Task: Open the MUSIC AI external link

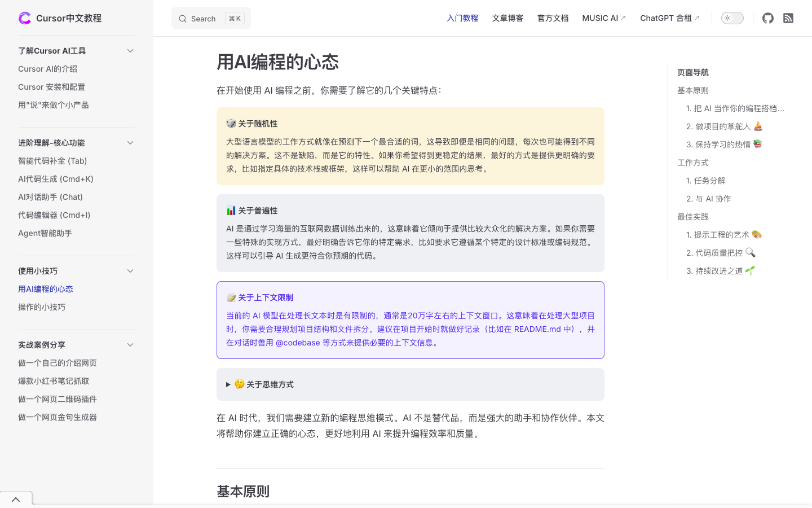Action: click(x=604, y=18)
